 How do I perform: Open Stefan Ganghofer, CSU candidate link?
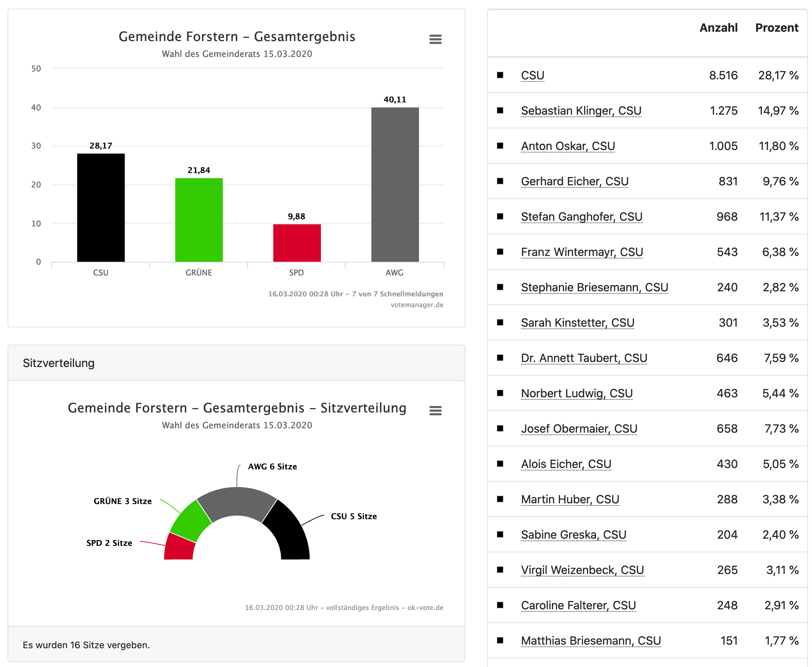tap(582, 217)
